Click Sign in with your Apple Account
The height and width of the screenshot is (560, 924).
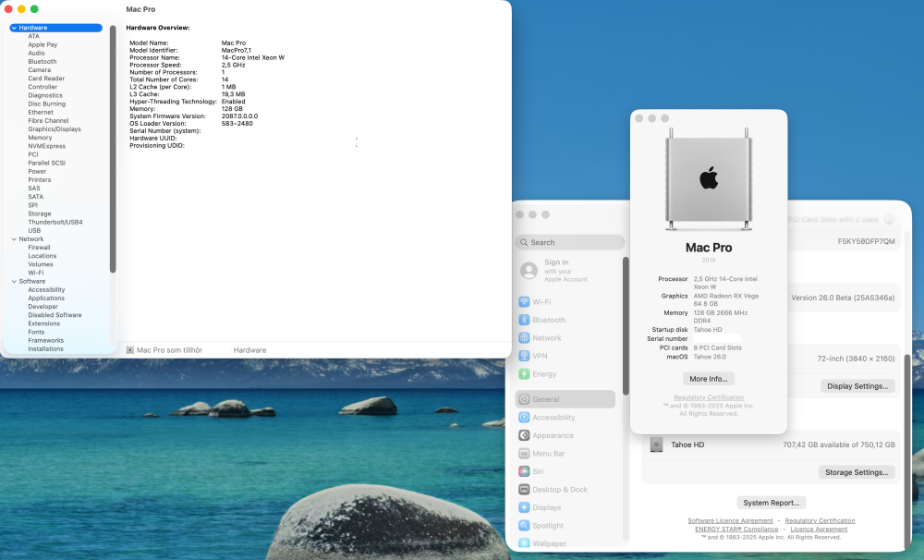[565, 271]
